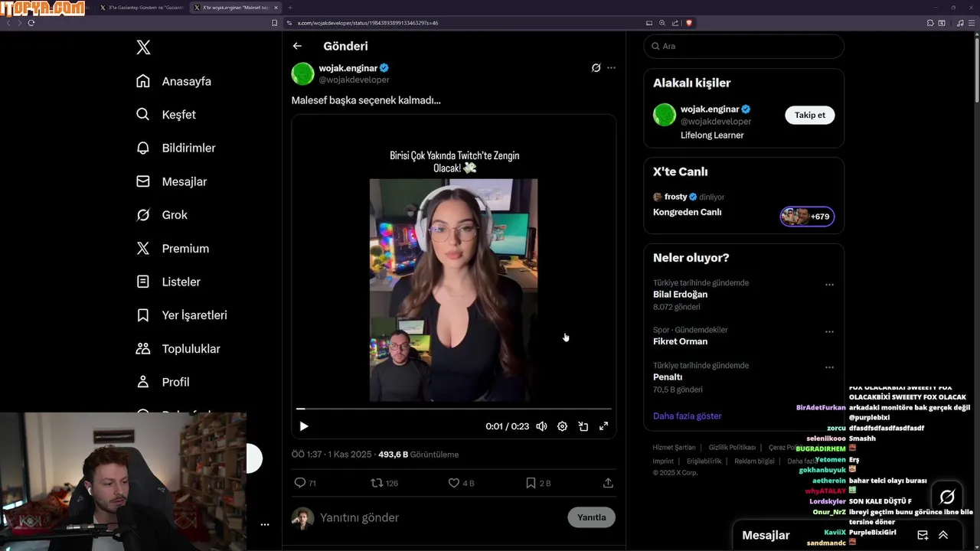Open Gizlilik Politikası footer link
Image resolution: width=980 pixels, height=551 pixels.
pyautogui.click(x=732, y=448)
